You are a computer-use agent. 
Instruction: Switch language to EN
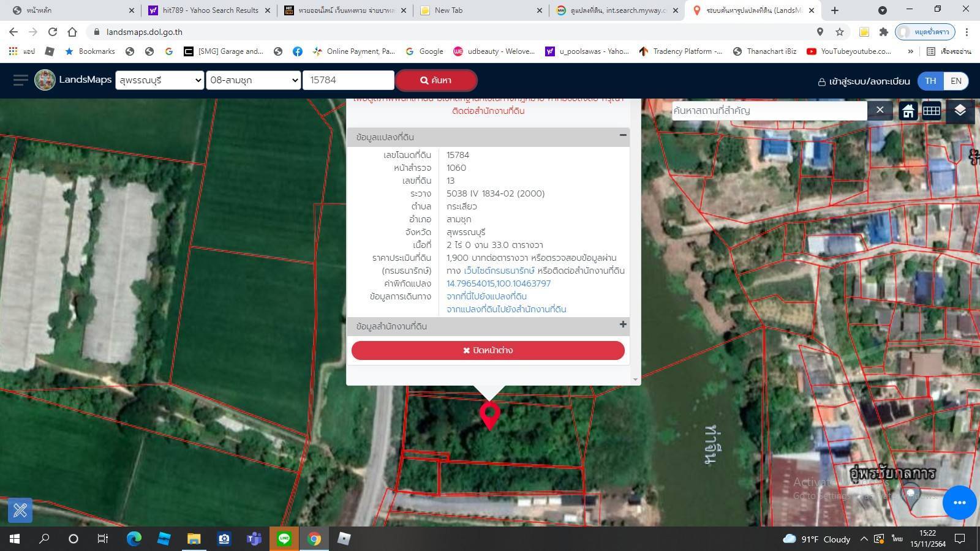click(x=956, y=81)
